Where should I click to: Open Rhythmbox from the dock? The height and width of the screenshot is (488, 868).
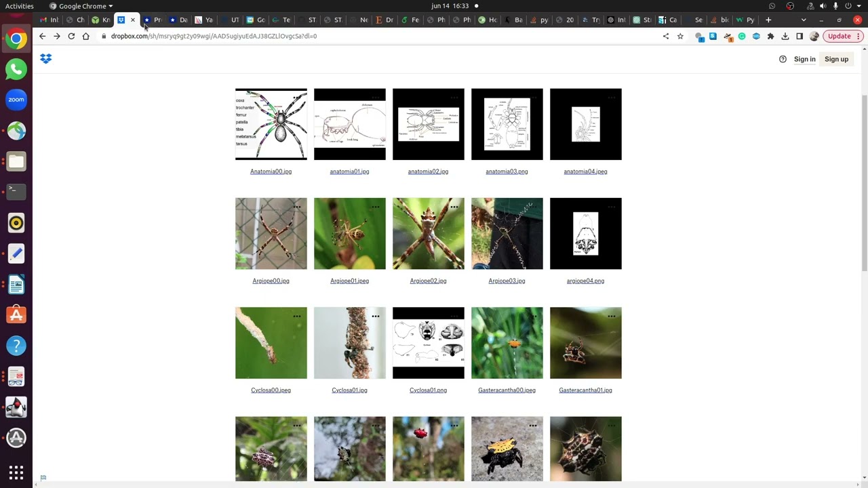(x=16, y=223)
